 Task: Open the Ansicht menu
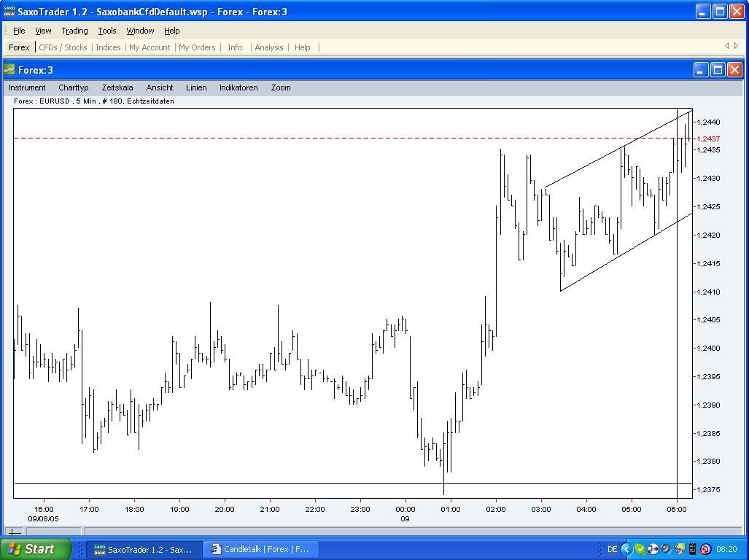coord(160,87)
